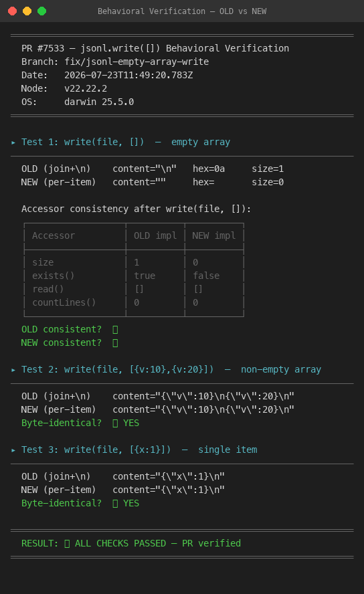Click the Test 2 Byte-identical check glyph
The image size is (364, 594).
(115, 423)
